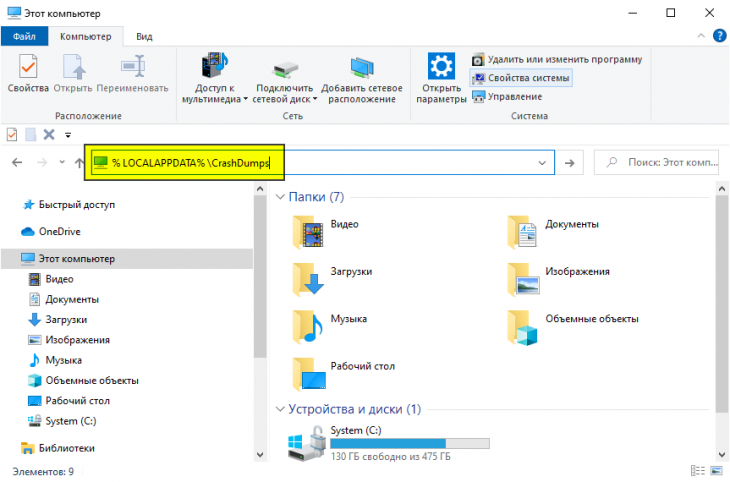
Task: Open Подключить сетевой диск dropdown arrow
Action: click(x=316, y=100)
